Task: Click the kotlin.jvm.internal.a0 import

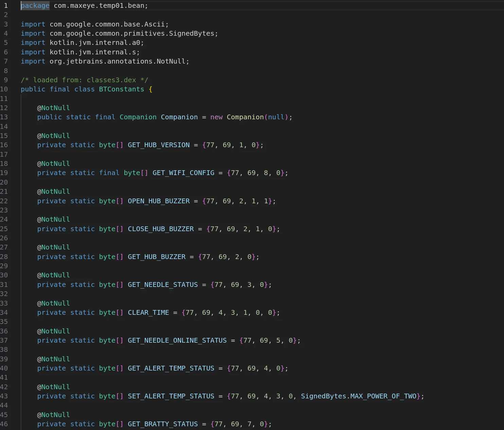Action: [x=95, y=42]
